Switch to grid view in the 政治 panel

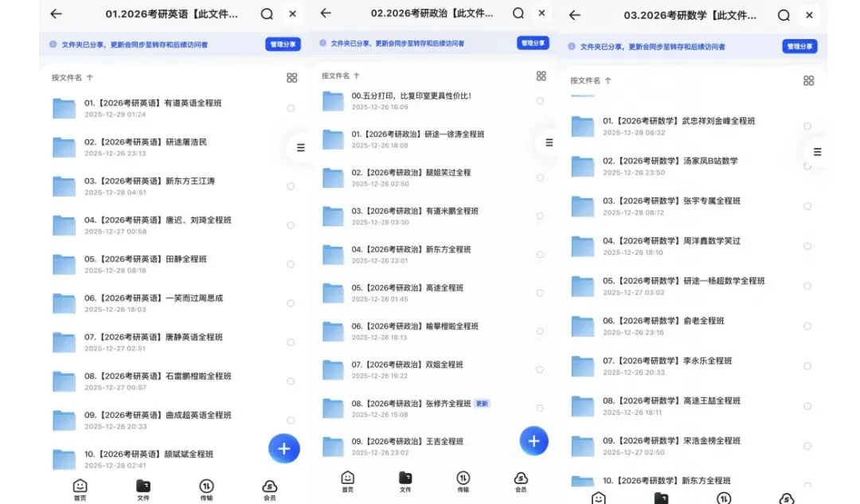coord(541,76)
